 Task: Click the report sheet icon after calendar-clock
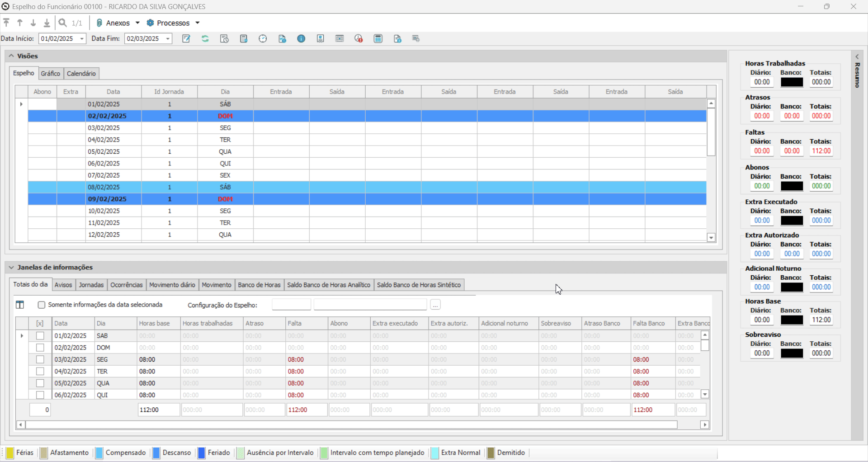point(244,39)
